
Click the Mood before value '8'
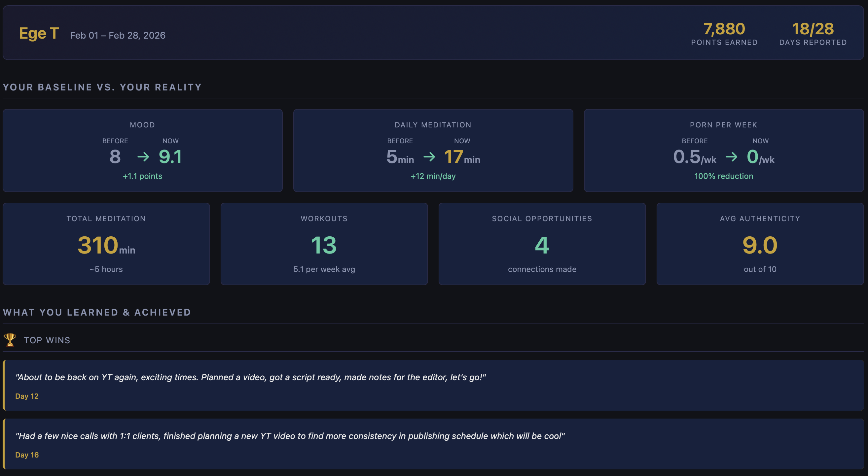pyautogui.click(x=115, y=157)
